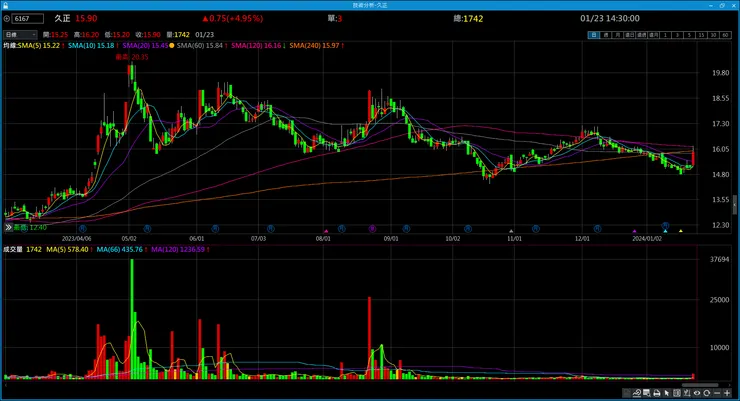
Task: Toggle the eye visibility icon in bottom toolbar
Action: point(697,393)
